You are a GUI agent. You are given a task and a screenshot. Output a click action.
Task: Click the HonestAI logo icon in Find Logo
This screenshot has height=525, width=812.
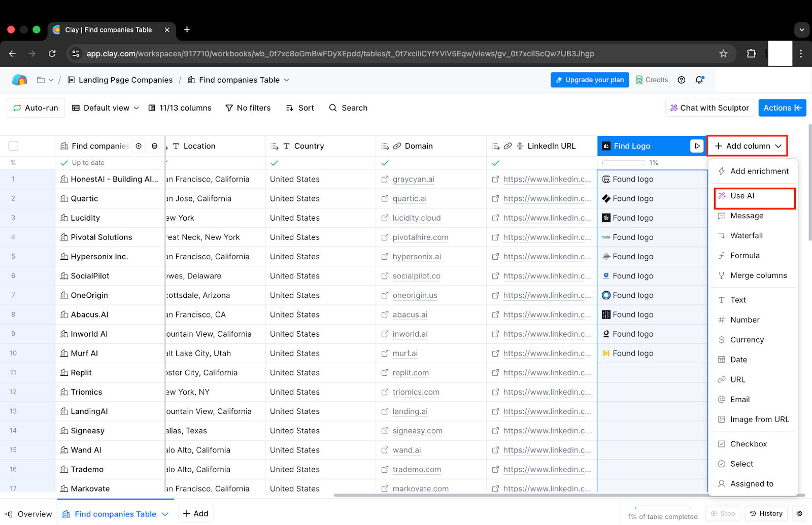coord(606,179)
